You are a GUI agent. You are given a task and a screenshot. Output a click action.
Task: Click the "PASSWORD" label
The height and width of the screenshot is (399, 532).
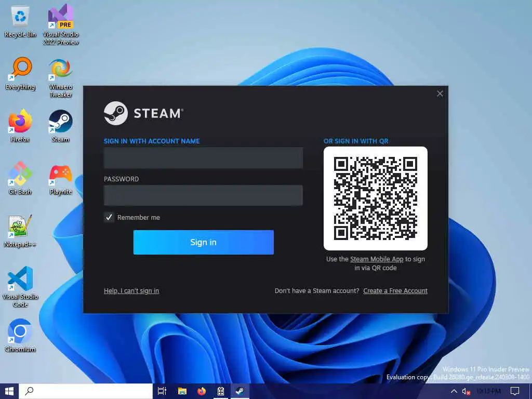121,179
